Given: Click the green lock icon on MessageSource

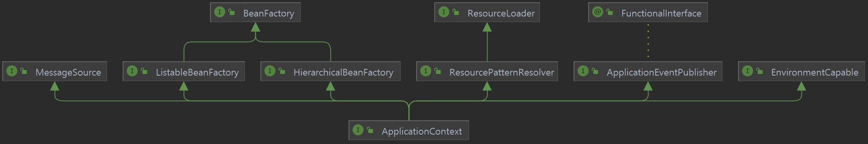Looking at the screenshot, I should [x=24, y=71].
